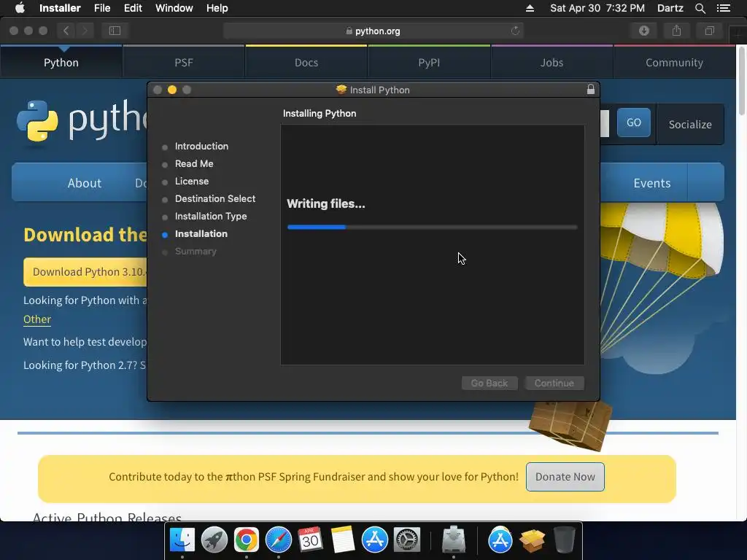Select the Jobs site tab

coord(551,63)
